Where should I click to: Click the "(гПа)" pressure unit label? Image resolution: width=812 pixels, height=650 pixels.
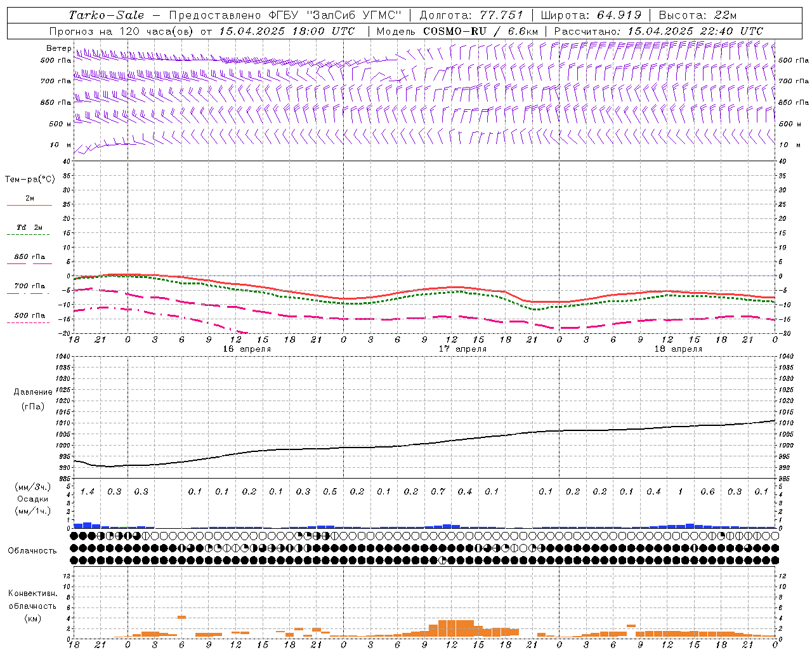point(33,406)
